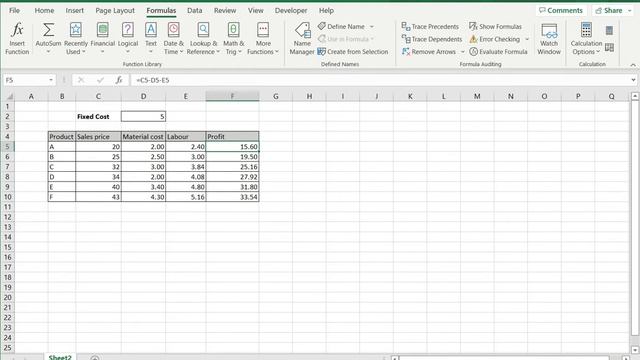This screenshot has width=640, height=360.
Task: Open the Insert Function dialog
Action: [17, 38]
